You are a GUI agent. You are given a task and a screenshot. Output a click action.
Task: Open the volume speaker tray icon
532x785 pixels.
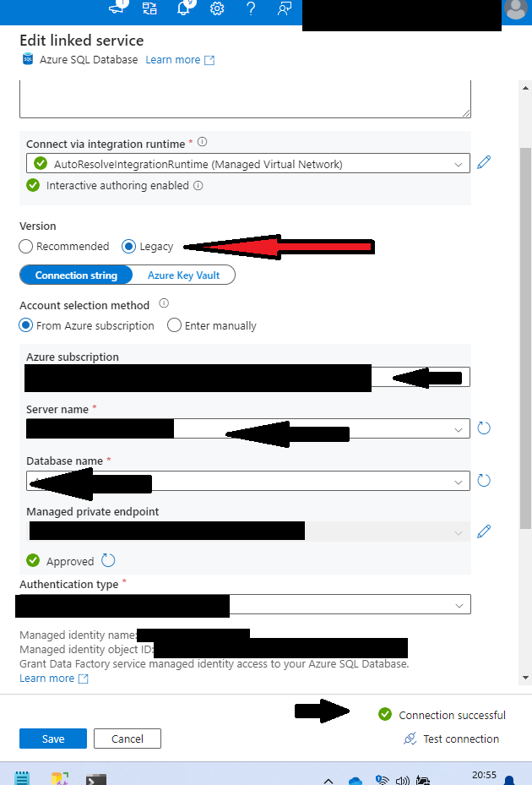coord(403,780)
